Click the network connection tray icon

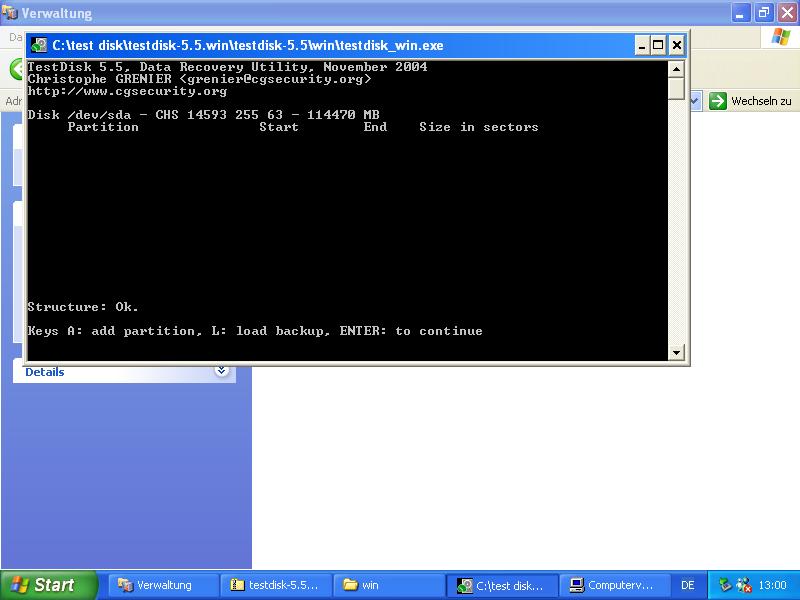(744, 585)
